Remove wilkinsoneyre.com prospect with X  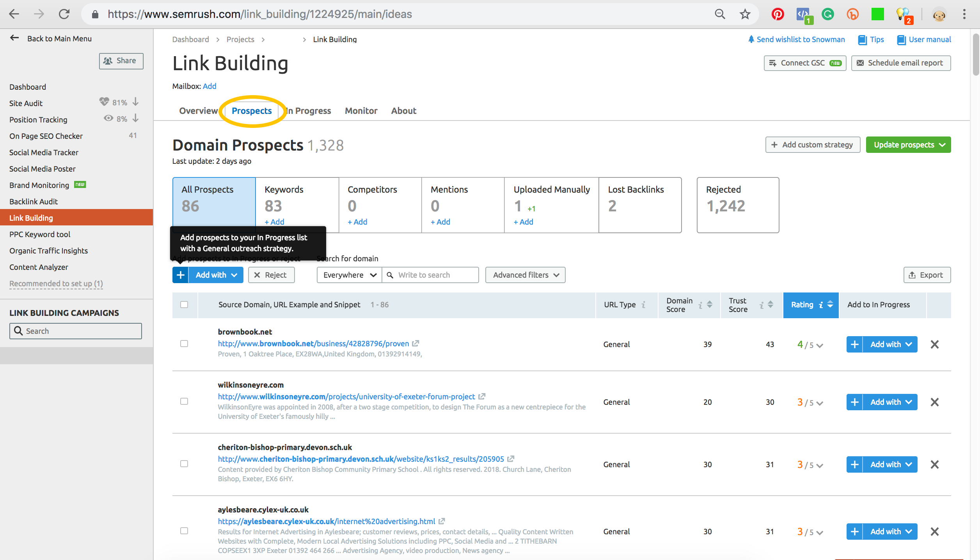[x=934, y=402]
